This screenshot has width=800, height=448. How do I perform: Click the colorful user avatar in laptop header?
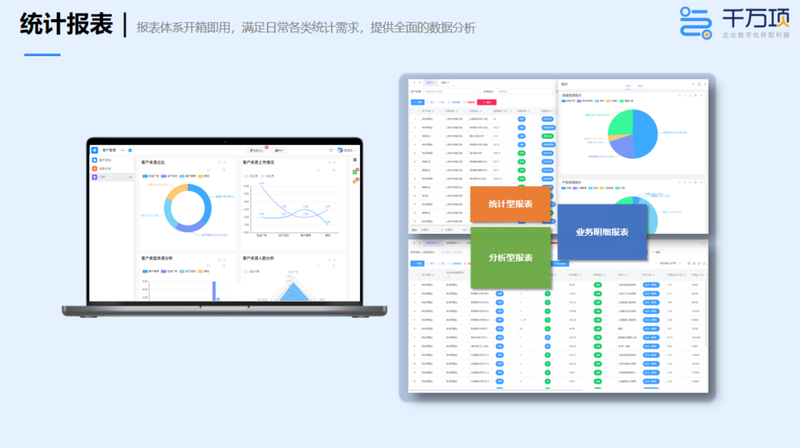point(340,150)
